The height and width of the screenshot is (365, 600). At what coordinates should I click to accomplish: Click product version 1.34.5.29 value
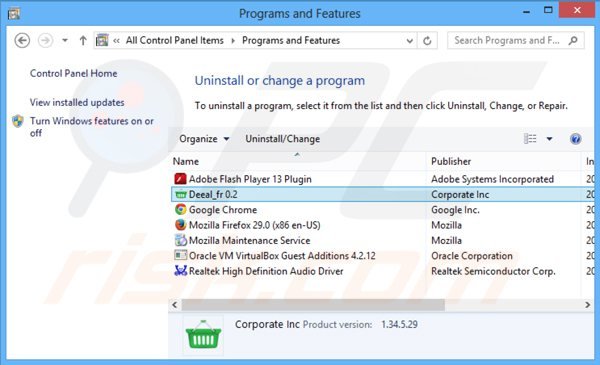pyautogui.click(x=399, y=324)
